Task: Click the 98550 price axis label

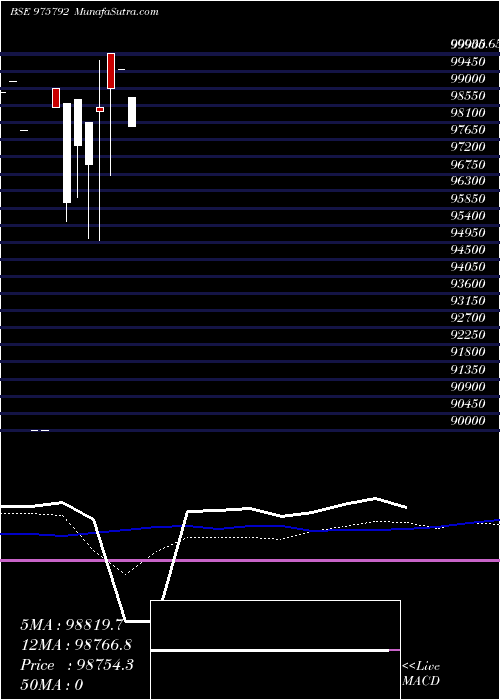Action: (x=468, y=96)
